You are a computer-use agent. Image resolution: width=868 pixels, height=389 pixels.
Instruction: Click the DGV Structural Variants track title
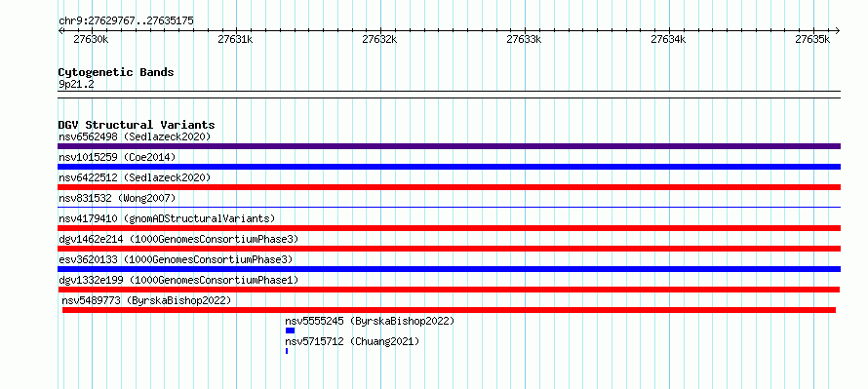point(137,125)
